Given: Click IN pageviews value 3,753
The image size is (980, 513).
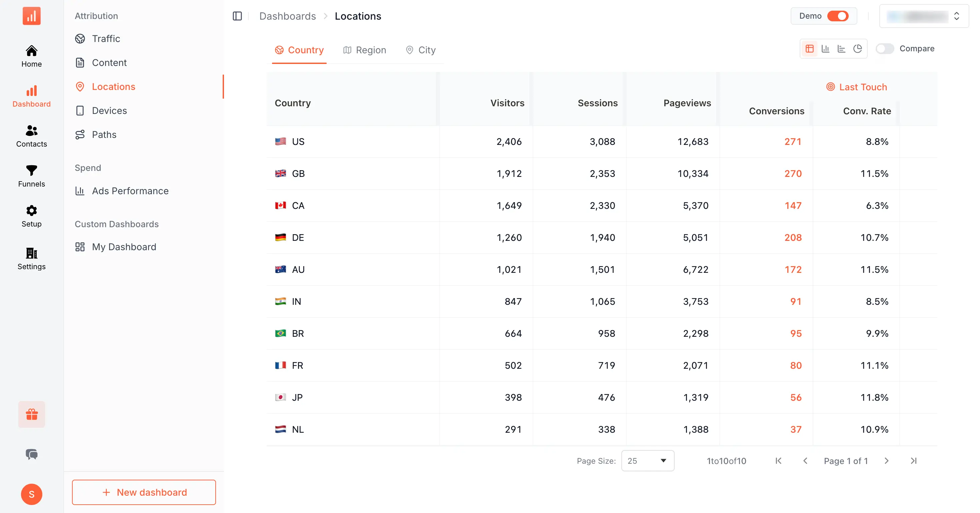Looking at the screenshot, I should (695, 301).
